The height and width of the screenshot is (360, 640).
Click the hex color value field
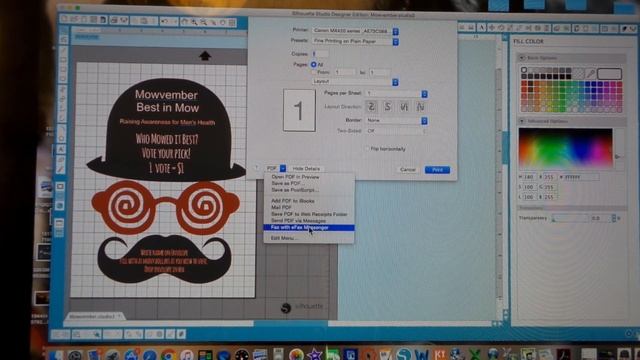(581, 177)
